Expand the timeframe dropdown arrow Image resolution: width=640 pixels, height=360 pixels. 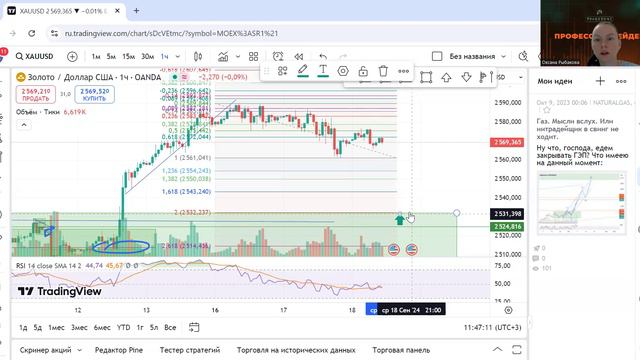click(178, 56)
